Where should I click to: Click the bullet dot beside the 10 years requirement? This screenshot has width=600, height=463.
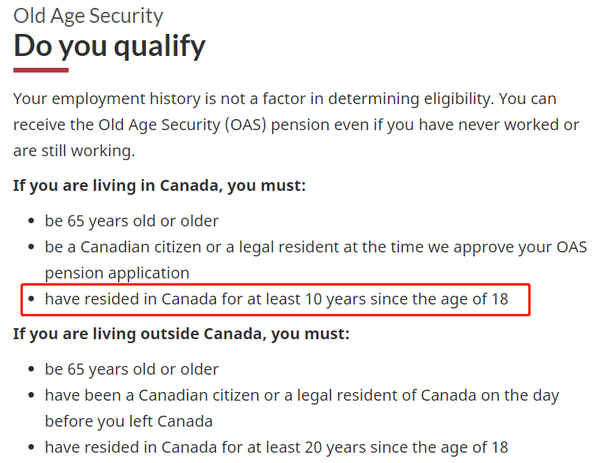32,299
